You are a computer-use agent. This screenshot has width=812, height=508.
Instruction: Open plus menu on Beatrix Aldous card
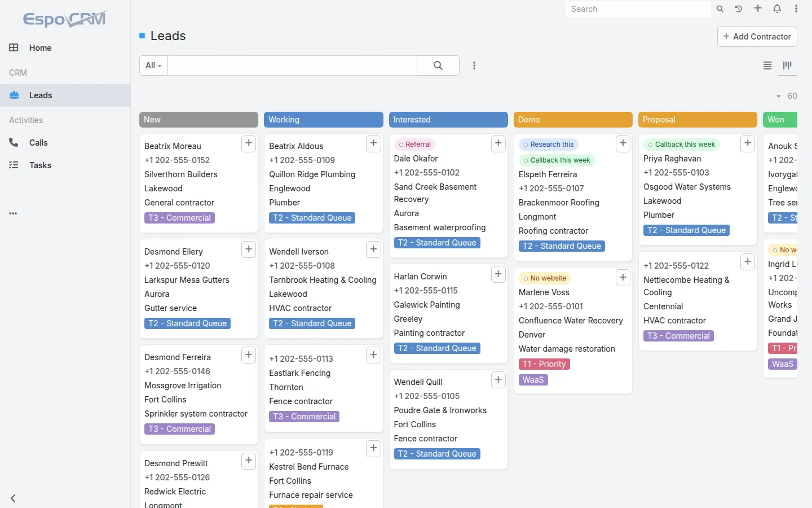coord(373,143)
